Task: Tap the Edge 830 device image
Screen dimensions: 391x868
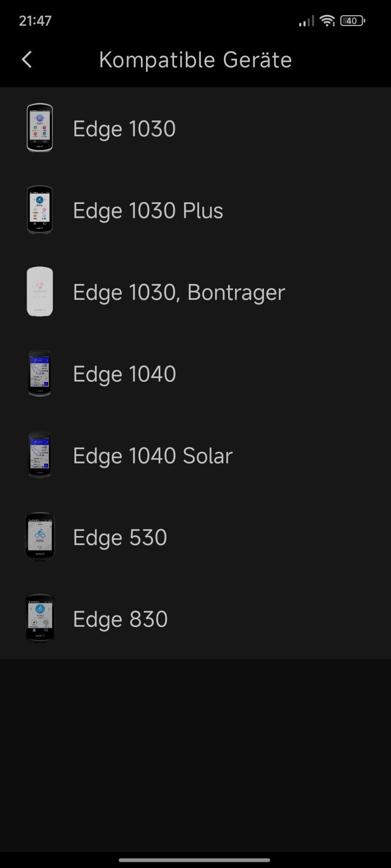Action: pos(40,618)
